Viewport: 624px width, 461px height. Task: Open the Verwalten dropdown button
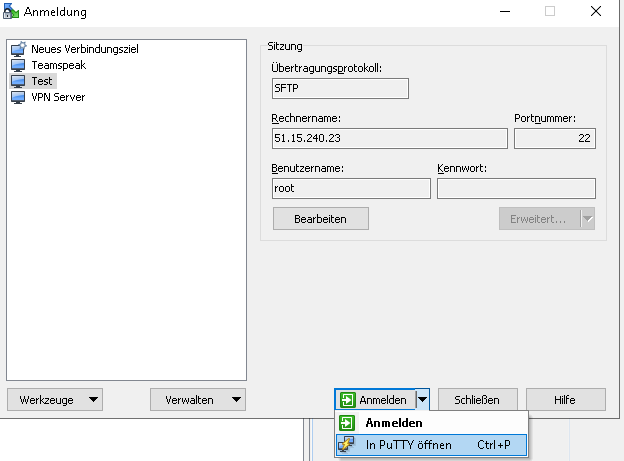(x=198, y=400)
